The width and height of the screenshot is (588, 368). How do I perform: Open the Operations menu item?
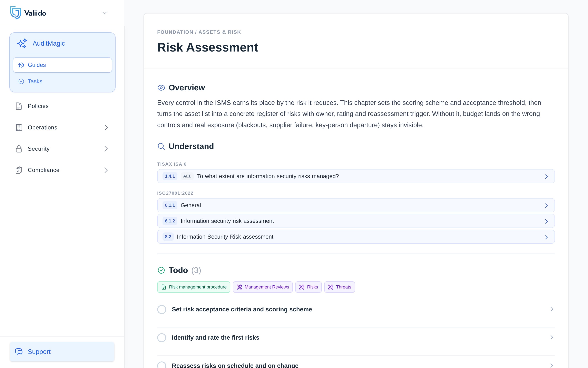click(x=62, y=128)
